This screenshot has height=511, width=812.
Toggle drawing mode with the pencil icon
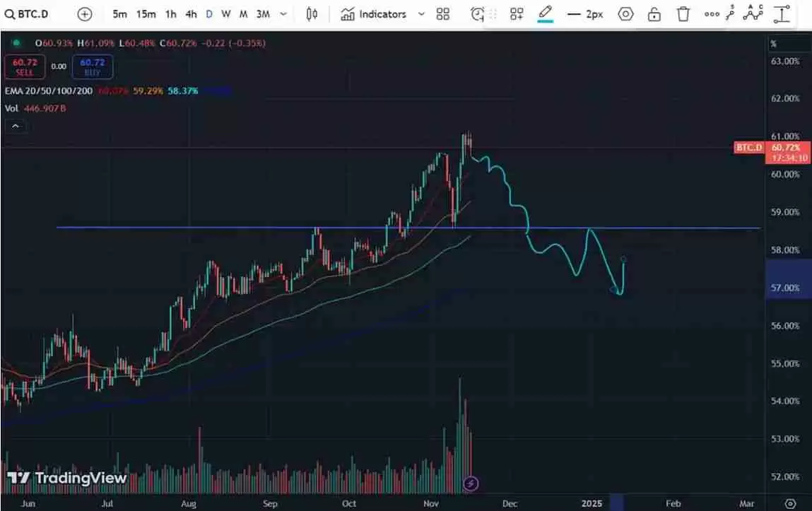click(545, 13)
